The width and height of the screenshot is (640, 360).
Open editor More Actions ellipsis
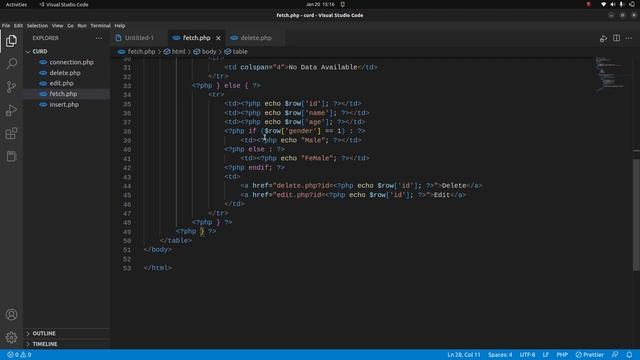click(629, 38)
